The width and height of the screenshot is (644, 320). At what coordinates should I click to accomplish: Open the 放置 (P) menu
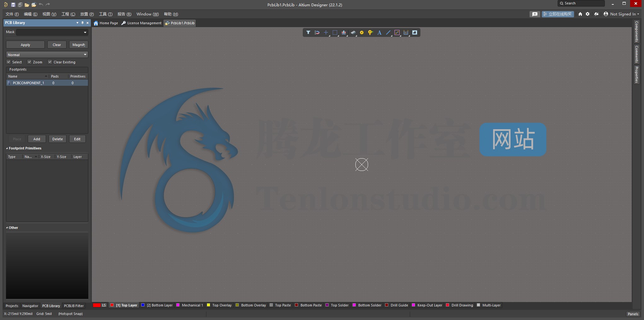pyautogui.click(x=87, y=14)
